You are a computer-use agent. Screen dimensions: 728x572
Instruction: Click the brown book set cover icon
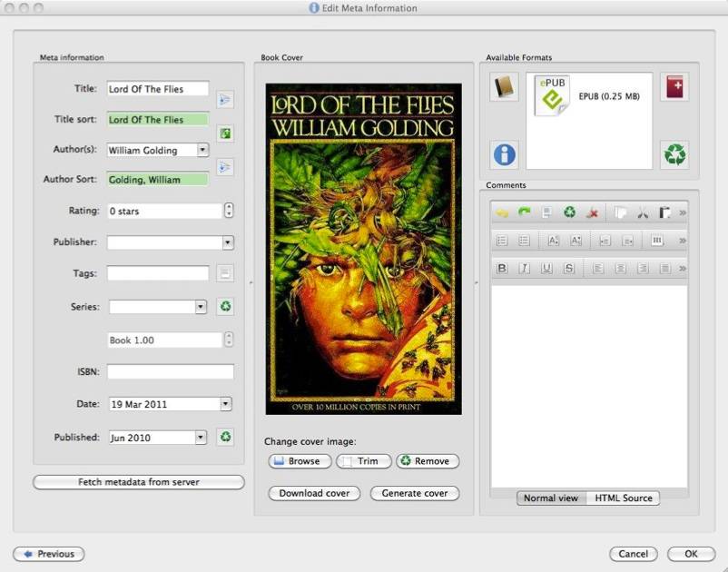point(505,87)
